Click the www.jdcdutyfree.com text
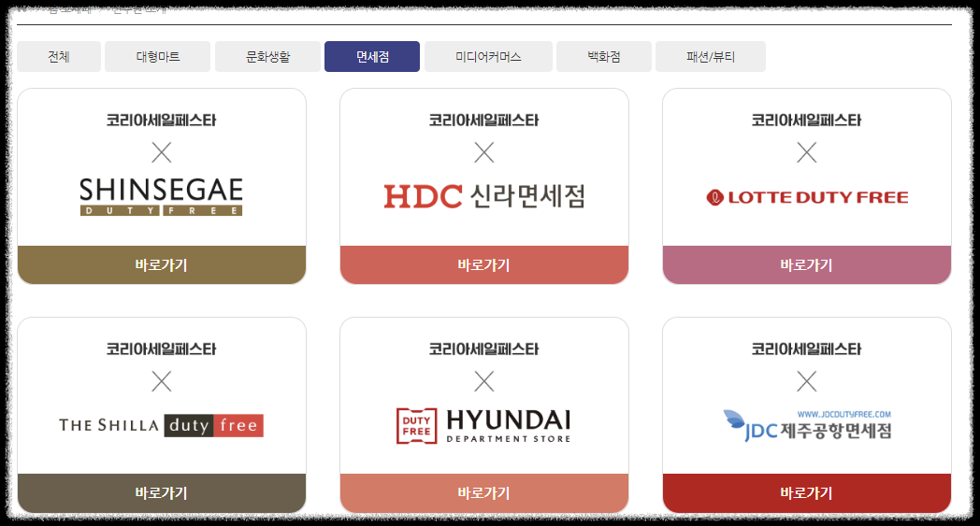This screenshot has height=526, width=980. (x=843, y=414)
